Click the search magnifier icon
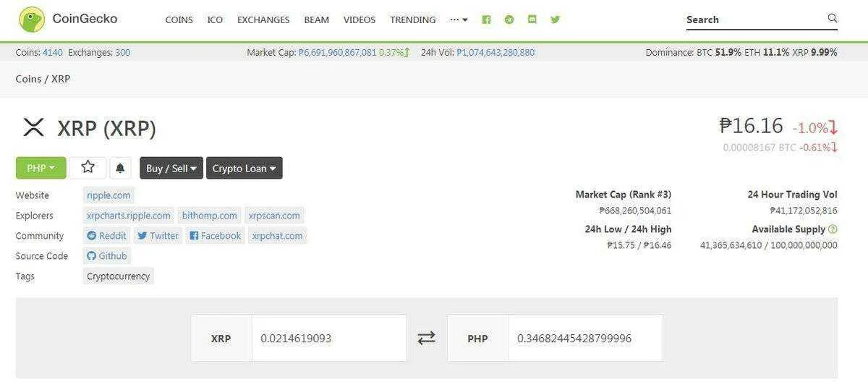 pyautogui.click(x=832, y=18)
